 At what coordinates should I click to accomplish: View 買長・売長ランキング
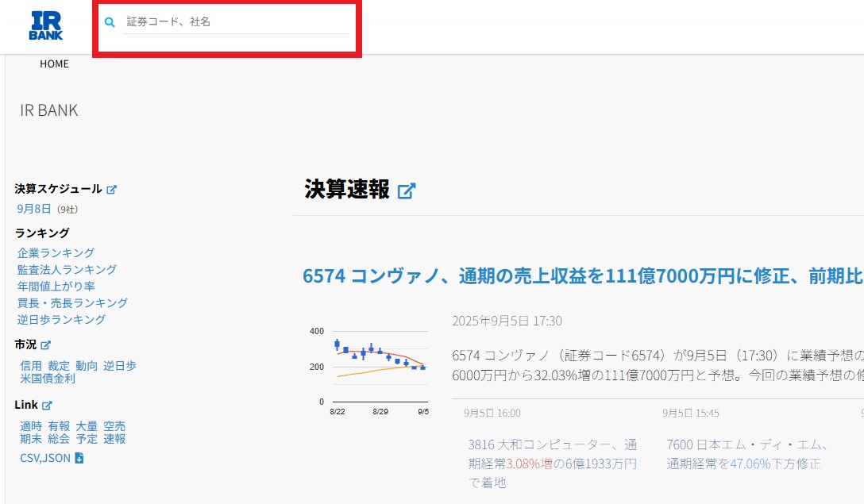pyautogui.click(x=72, y=303)
